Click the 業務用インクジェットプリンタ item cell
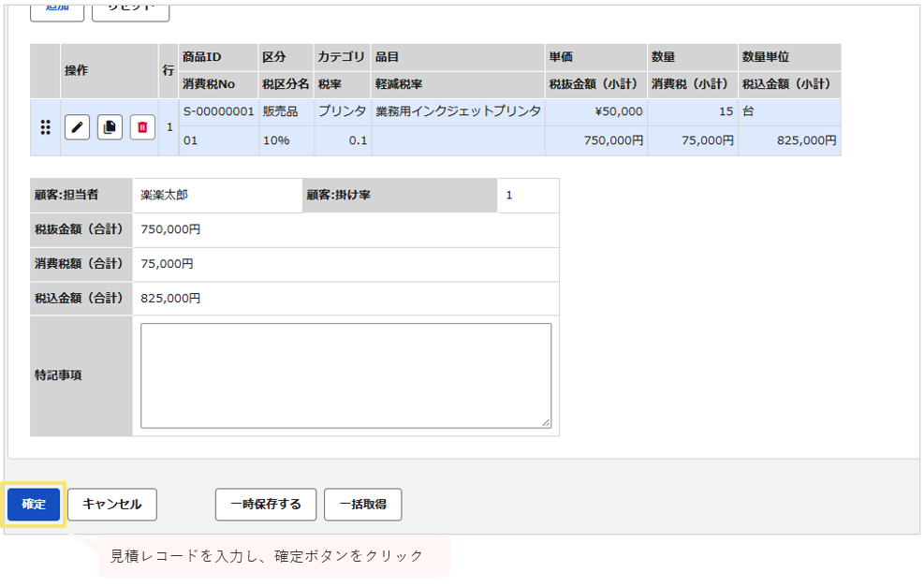 click(x=458, y=112)
